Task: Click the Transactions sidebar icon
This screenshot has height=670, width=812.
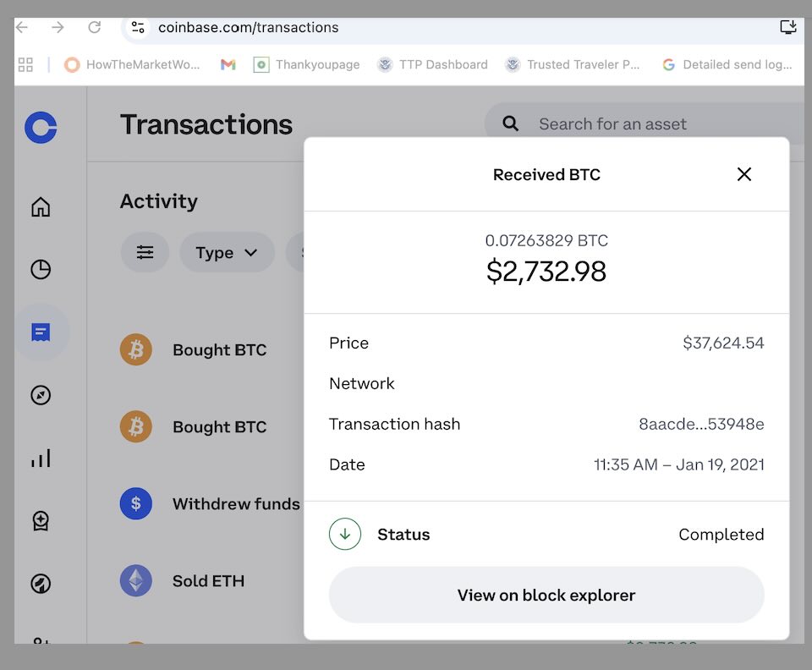Action: 40,332
